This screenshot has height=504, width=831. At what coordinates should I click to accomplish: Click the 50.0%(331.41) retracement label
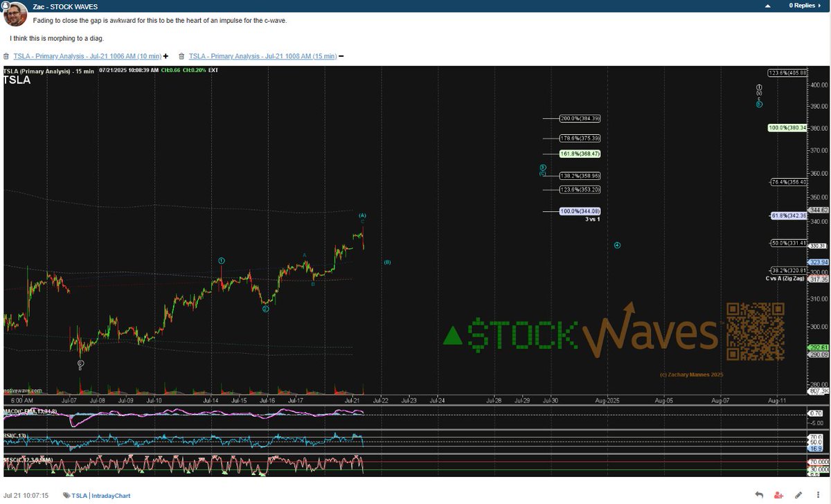[x=789, y=242]
